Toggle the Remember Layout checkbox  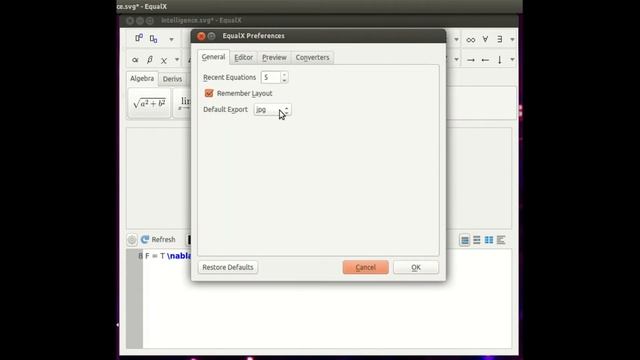tap(209, 93)
